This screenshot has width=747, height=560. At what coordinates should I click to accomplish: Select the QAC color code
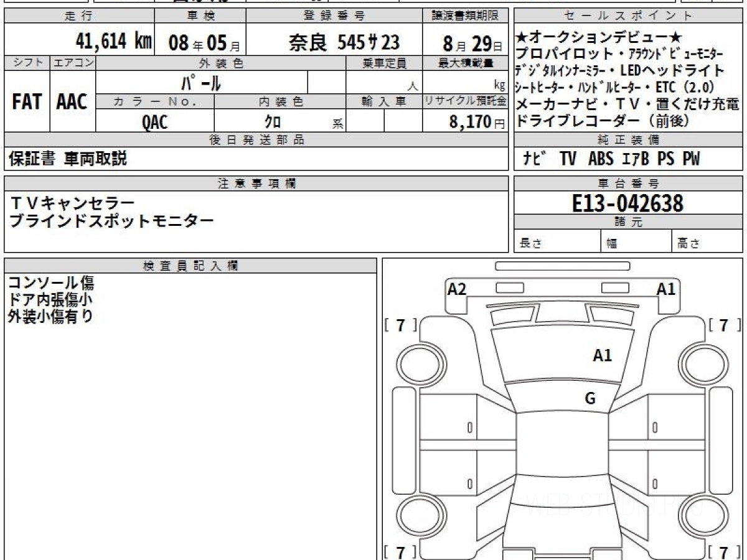click(155, 122)
